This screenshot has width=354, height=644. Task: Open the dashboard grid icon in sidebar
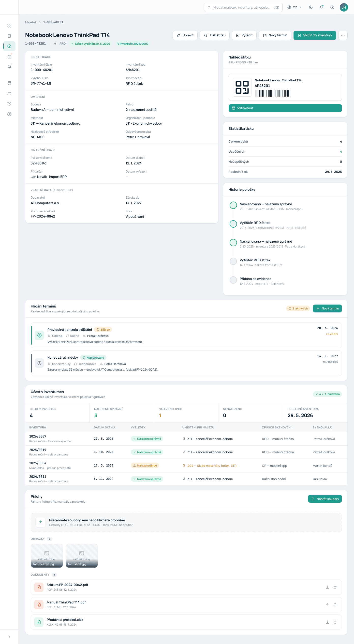pyautogui.click(x=9, y=26)
